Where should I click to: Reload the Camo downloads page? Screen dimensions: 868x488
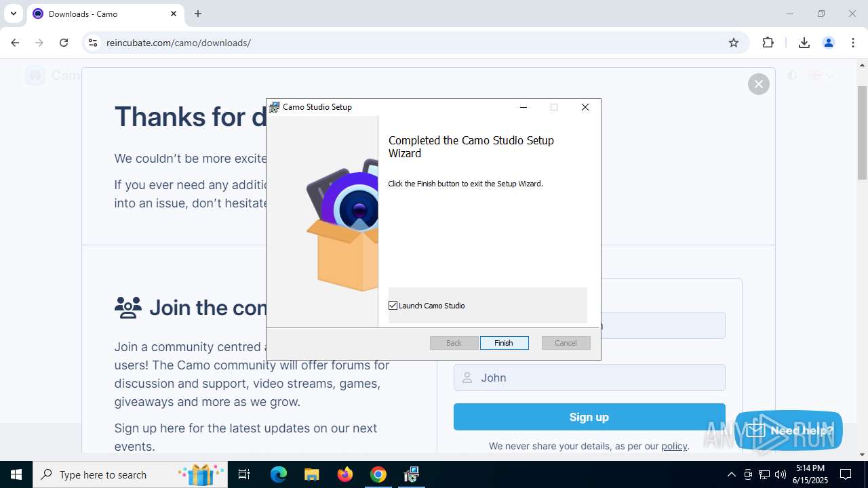point(64,43)
